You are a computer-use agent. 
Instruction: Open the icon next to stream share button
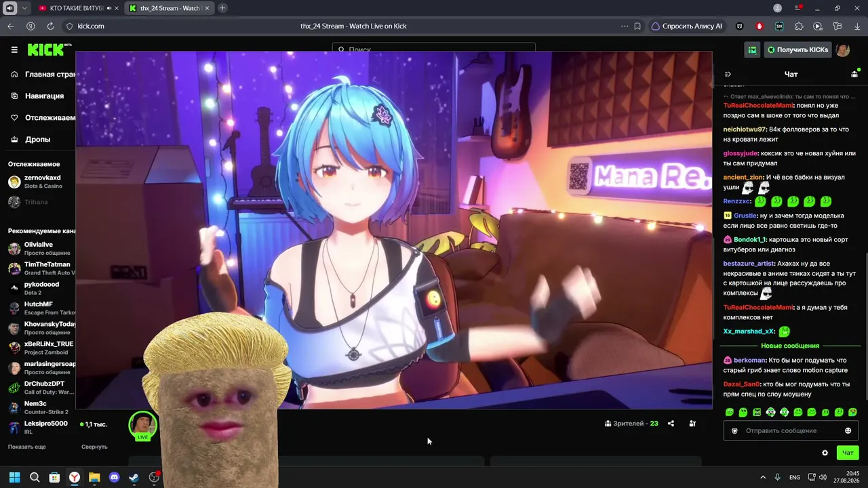[x=692, y=424]
